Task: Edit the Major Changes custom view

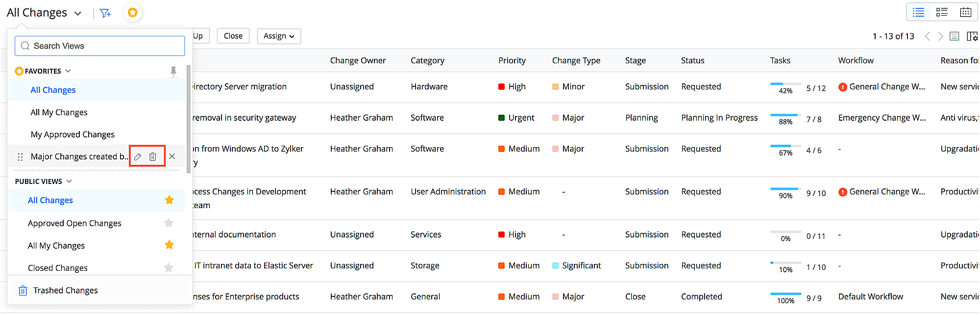Action: pyautogui.click(x=138, y=157)
